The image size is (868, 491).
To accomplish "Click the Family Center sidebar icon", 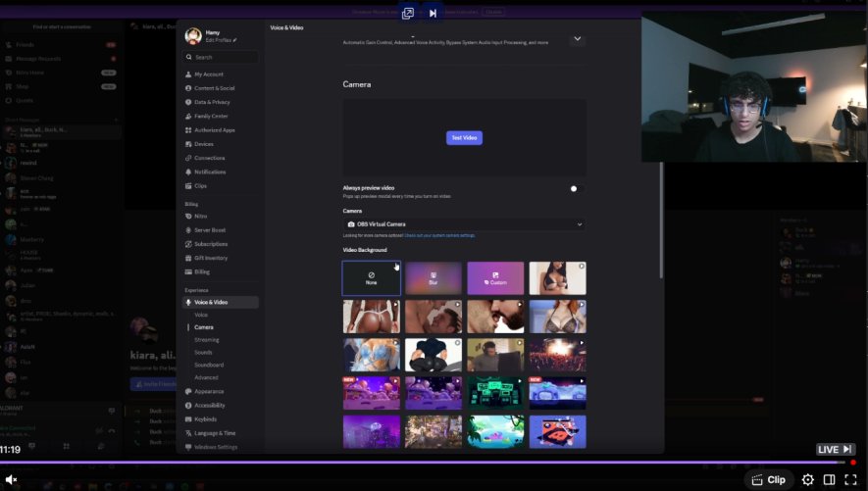I will (x=188, y=116).
